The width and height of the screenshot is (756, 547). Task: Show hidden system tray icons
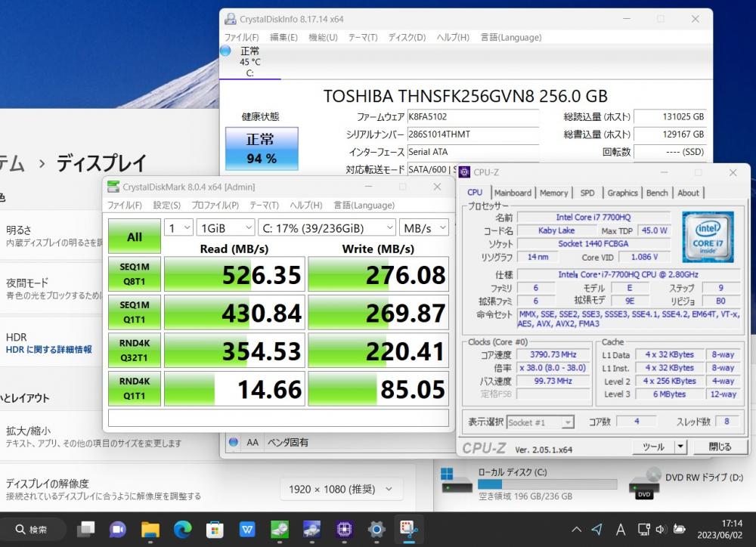click(x=576, y=530)
